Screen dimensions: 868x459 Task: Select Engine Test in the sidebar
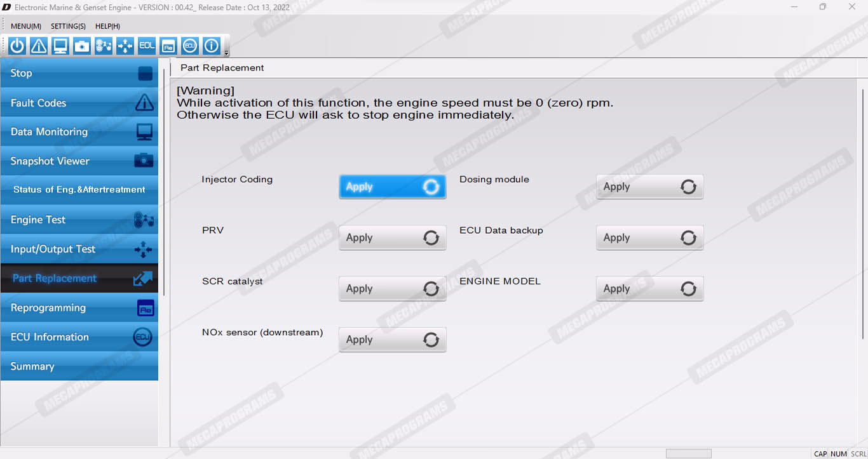79,220
